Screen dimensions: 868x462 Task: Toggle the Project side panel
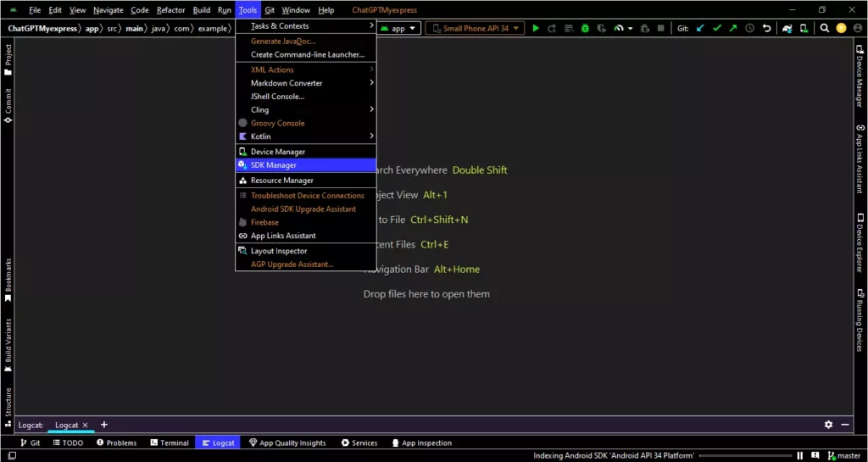8,59
